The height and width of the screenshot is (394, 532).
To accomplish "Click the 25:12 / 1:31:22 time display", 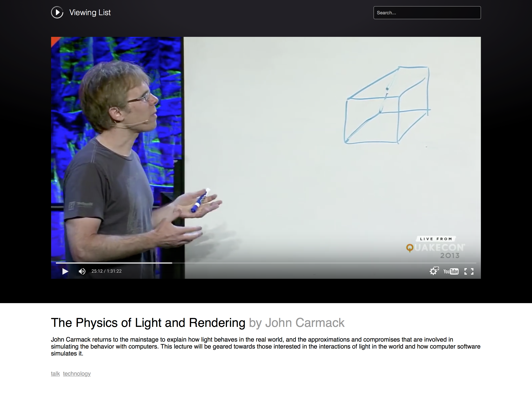I will tap(106, 271).
